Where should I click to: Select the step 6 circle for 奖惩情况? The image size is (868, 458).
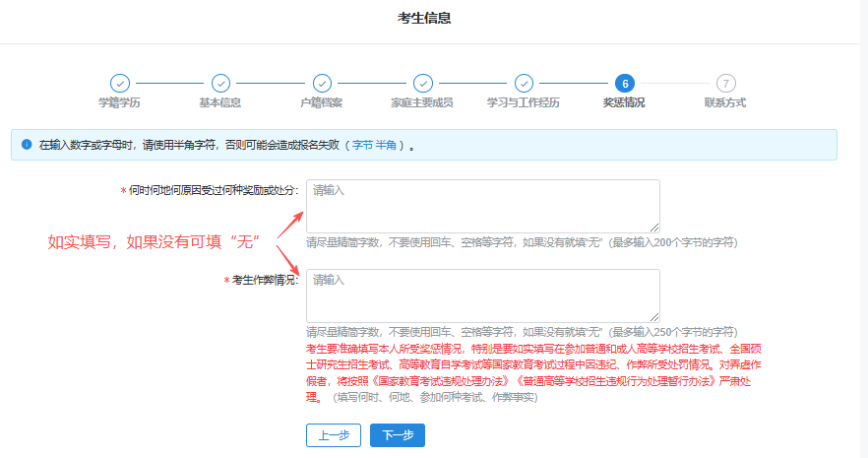tap(625, 83)
